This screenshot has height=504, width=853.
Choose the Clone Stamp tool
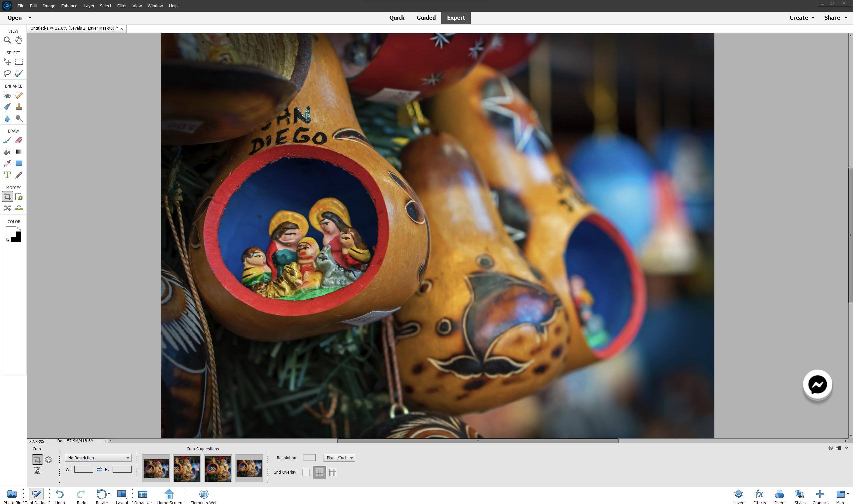19,107
